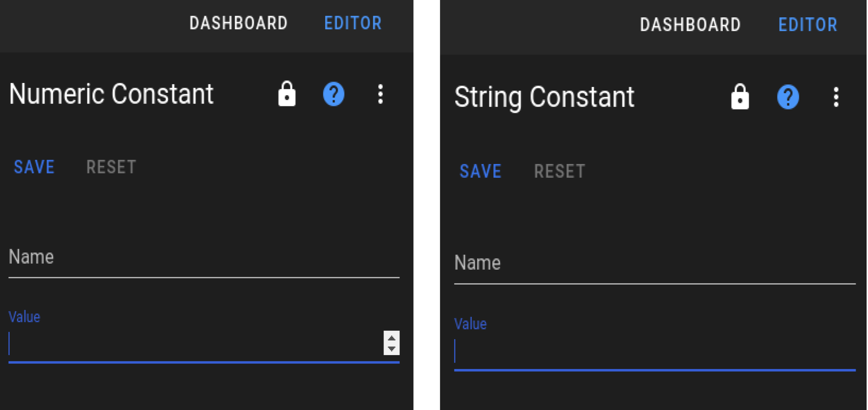Switch to Dashboard tab in left panel

click(x=239, y=23)
